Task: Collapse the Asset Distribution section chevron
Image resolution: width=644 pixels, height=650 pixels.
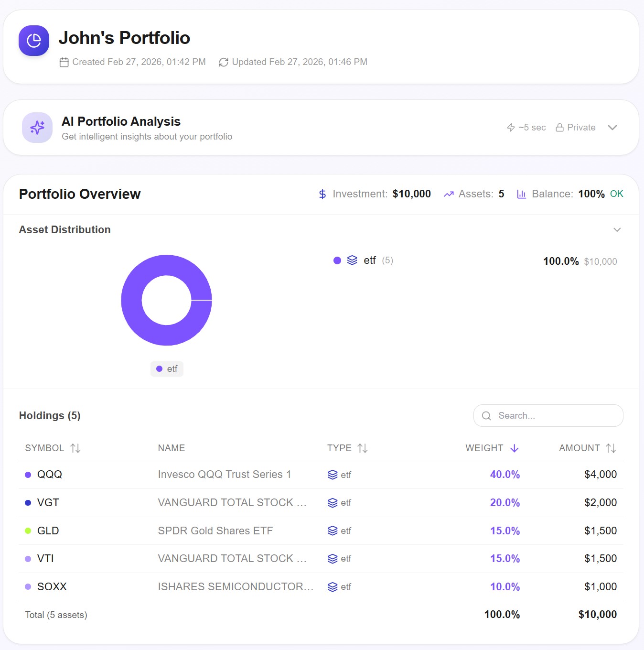Action: 617,230
